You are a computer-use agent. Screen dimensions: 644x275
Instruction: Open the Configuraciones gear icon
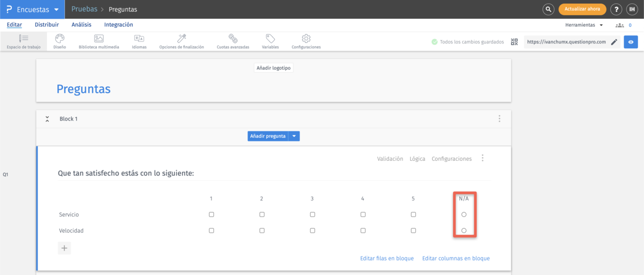pyautogui.click(x=306, y=39)
